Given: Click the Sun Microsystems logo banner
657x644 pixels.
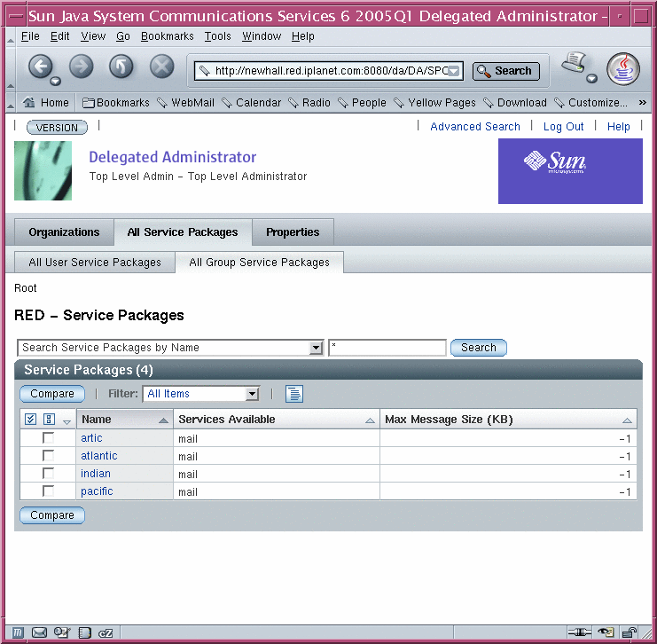Looking at the screenshot, I should point(570,171).
